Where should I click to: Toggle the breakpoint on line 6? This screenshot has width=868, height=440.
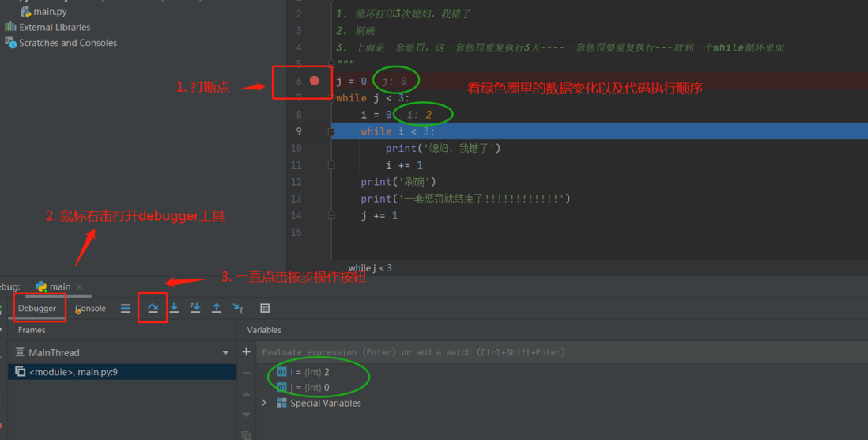click(x=315, y=81)
